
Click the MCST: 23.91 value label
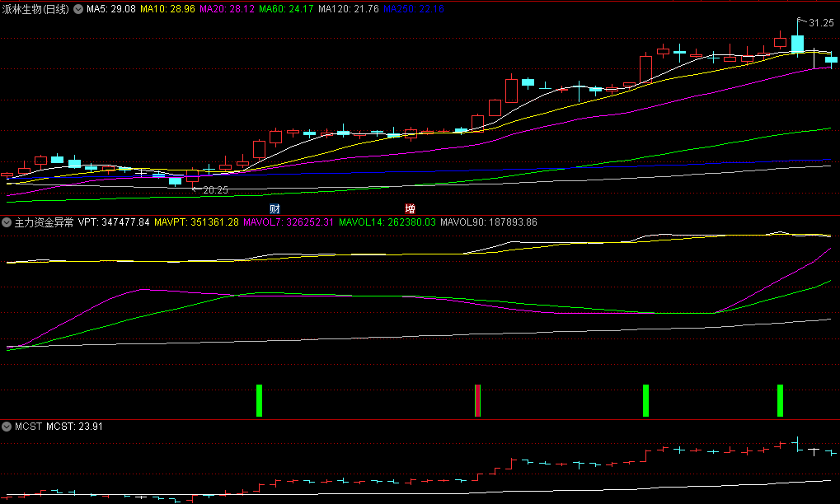click(x=74, y=427)
